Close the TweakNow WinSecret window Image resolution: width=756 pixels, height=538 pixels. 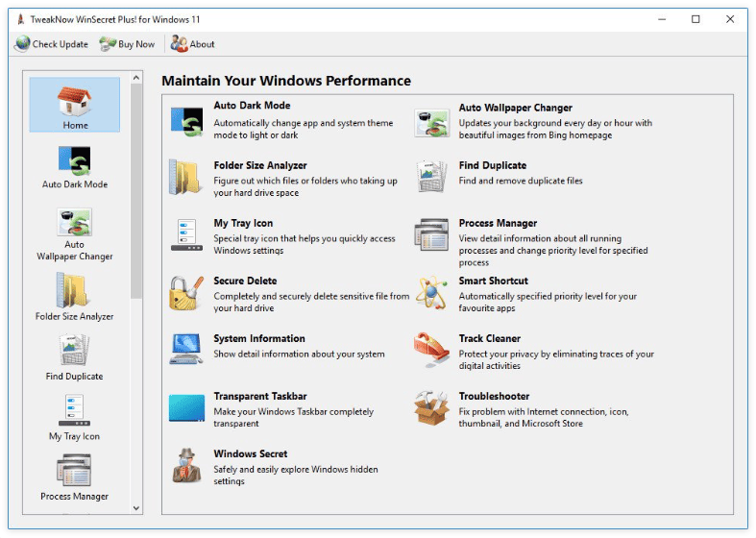point(730,19)
